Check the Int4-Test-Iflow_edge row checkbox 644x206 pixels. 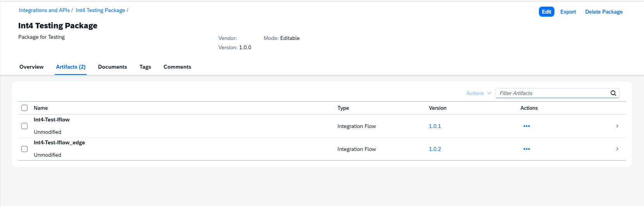click(x=24, y=149)
